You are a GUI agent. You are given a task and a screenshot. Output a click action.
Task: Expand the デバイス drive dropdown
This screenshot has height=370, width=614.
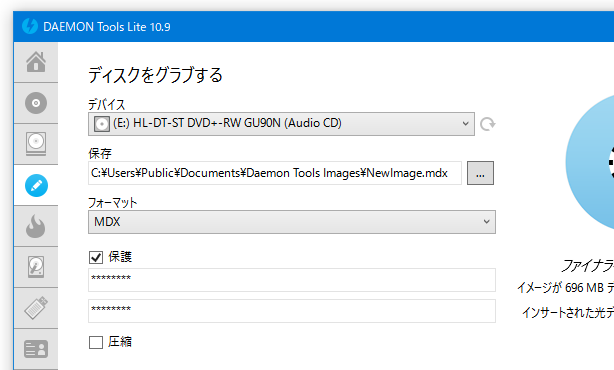click(281, 124)
